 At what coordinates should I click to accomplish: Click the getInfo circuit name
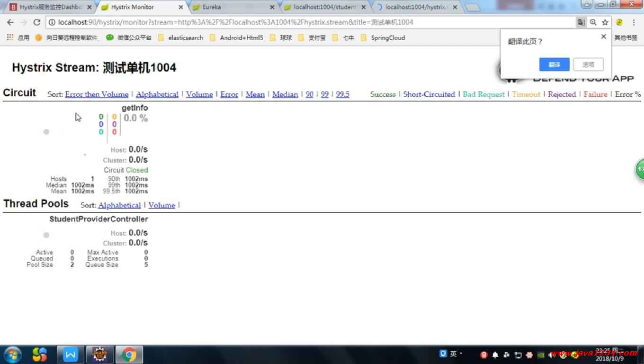135,108
